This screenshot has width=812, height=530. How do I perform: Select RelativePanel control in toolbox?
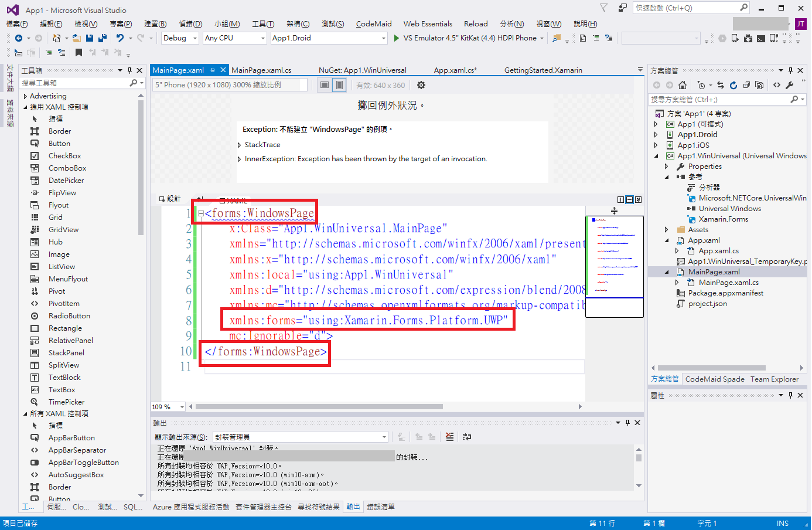tap(70, 341)
